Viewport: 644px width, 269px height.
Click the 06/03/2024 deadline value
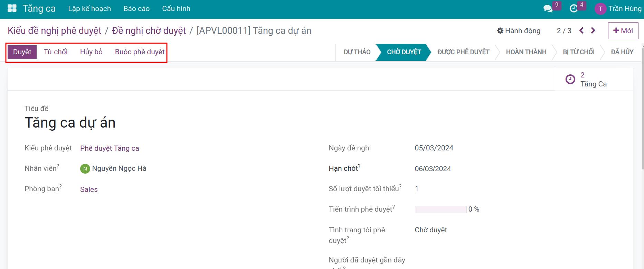[x=433, y=169]
